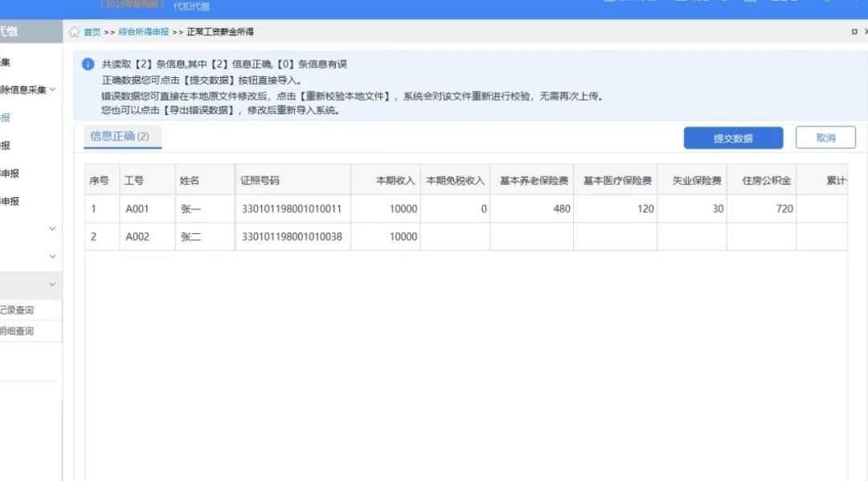Image resolution: width=868 pixels, height=481 pixels.
Task: Click 提交数据 to submit the data
Action: pyautogui.click(x=733, y=138)
